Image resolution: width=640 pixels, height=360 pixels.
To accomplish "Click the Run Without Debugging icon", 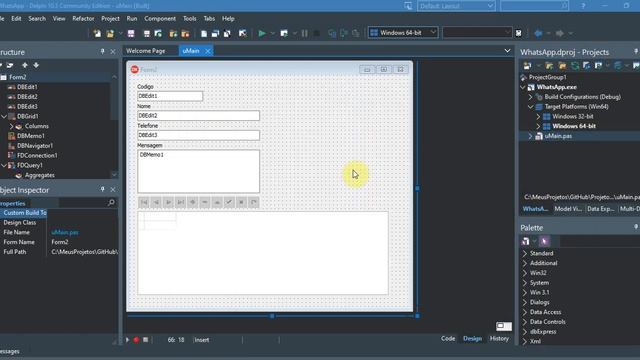I will pos(284,33).
